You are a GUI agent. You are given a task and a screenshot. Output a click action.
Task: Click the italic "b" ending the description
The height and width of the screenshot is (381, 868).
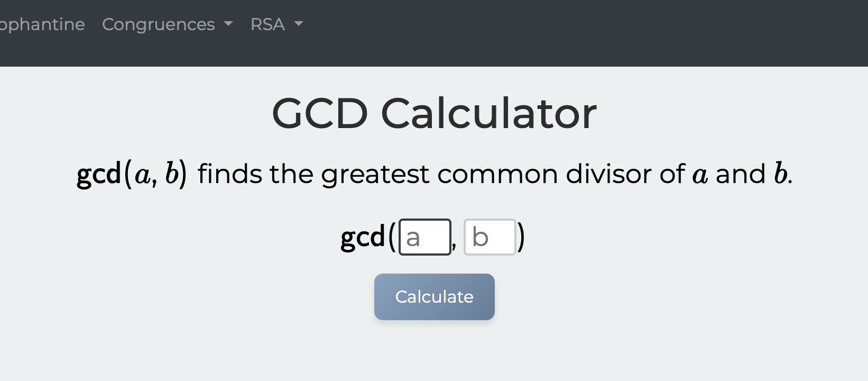click(780, 174)
